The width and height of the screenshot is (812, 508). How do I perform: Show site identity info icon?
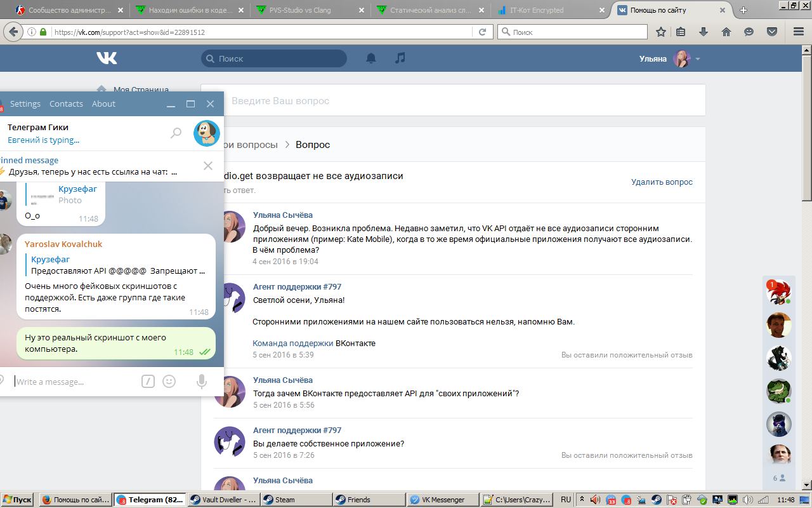click(32, 32)
